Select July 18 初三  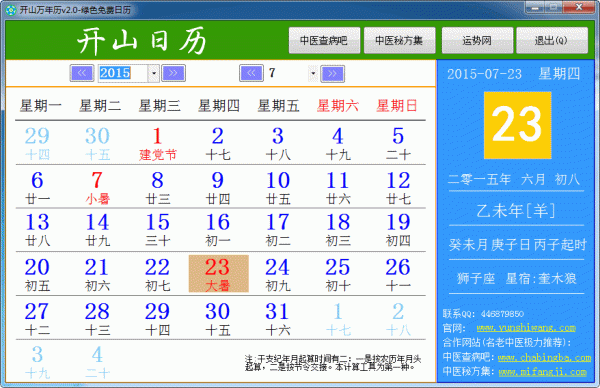tap(338, 230)
